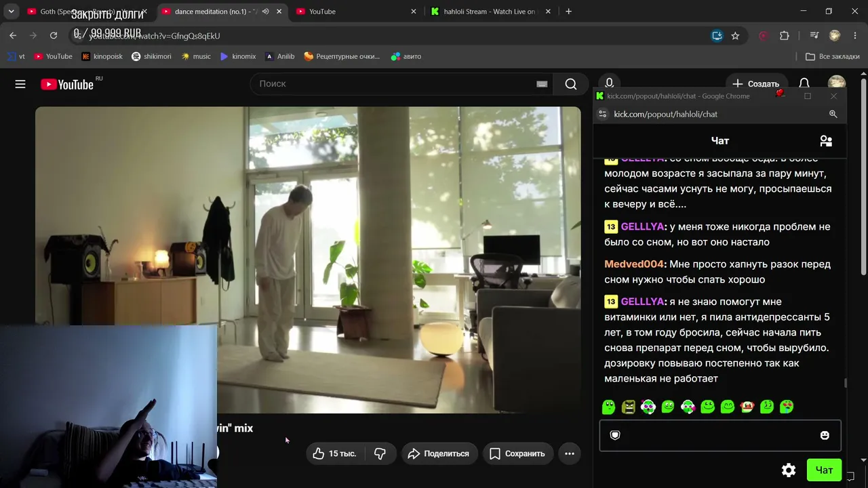Open the kinomix bookmark
The height and width of the screenshot is (488, 868).
click(x=238, y=56)
